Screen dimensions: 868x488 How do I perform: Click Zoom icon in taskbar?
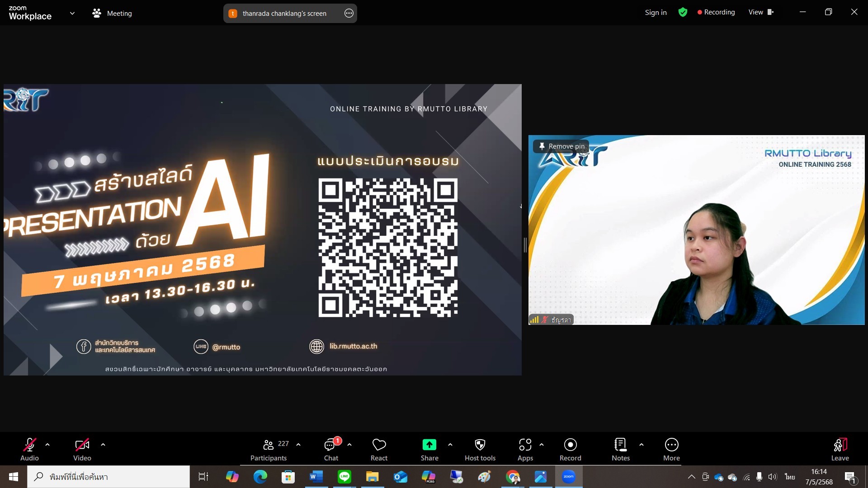(x=569, y=477)
